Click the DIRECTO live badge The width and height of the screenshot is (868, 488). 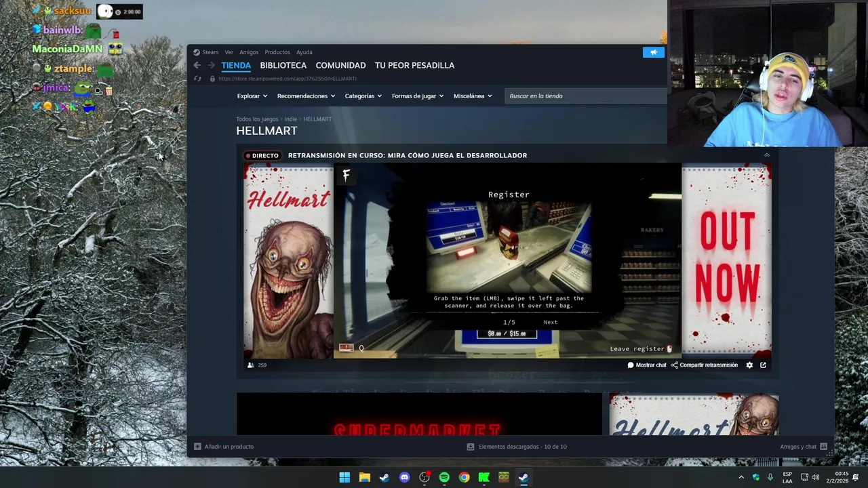(262, 156)
